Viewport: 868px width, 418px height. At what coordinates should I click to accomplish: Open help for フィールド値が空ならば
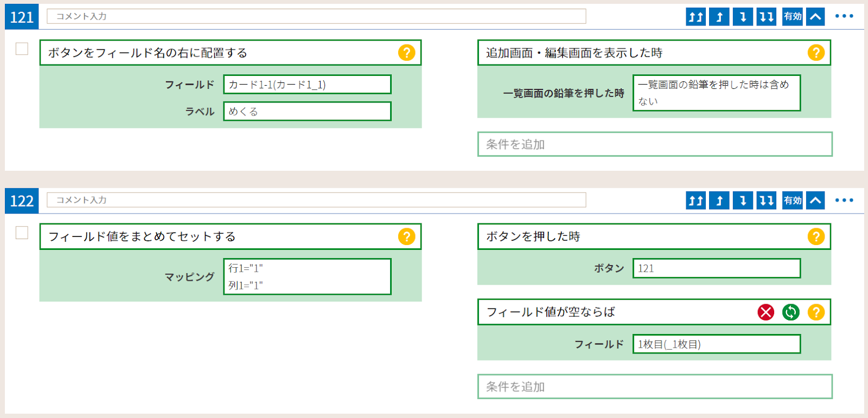(x=816, y=312)
